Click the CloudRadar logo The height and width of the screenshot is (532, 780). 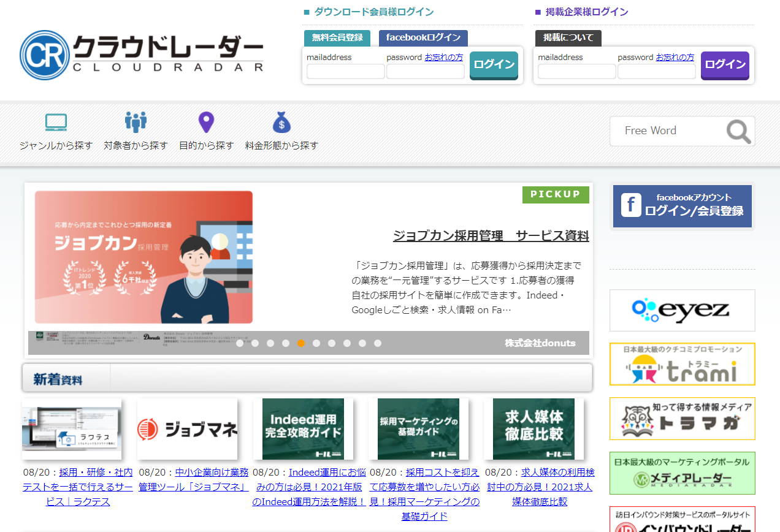(x=142, y=55)
